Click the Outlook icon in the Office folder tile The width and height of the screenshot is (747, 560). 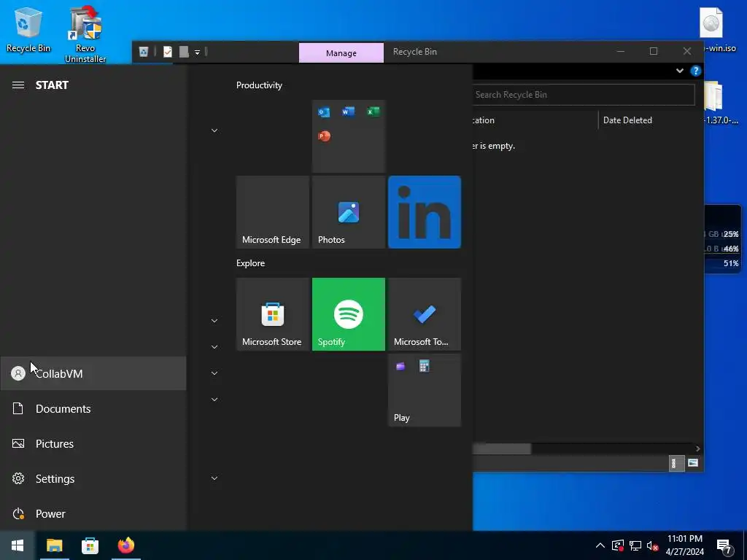click(x=324, y=112)
